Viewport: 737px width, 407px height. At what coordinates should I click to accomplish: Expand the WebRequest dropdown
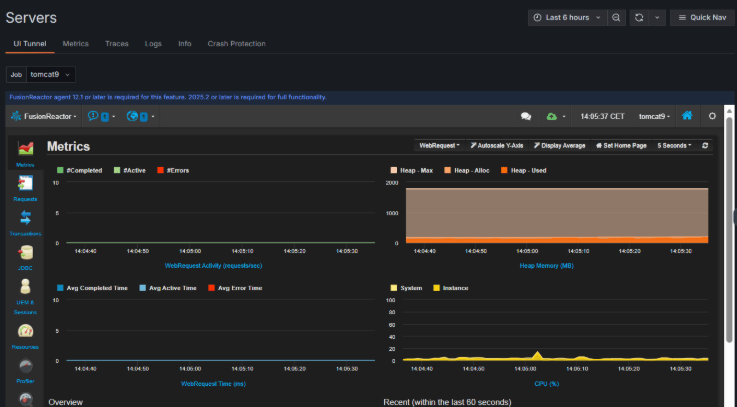439,145
